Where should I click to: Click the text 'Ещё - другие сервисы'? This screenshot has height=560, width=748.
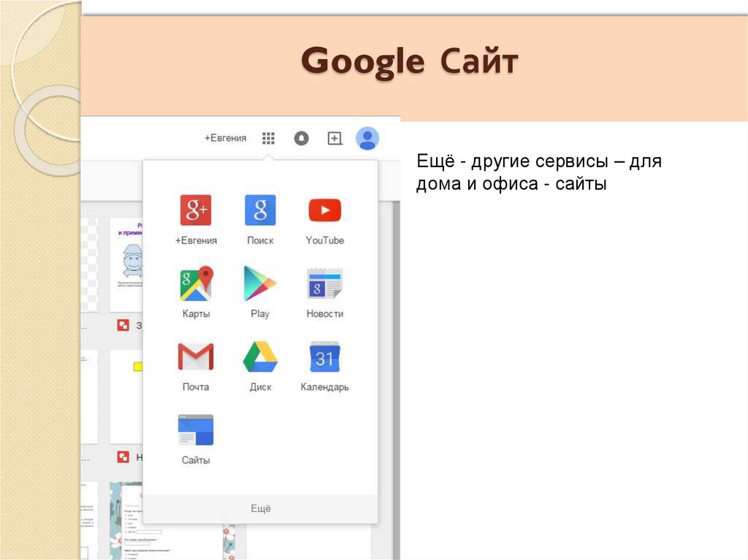coord(512,161)
